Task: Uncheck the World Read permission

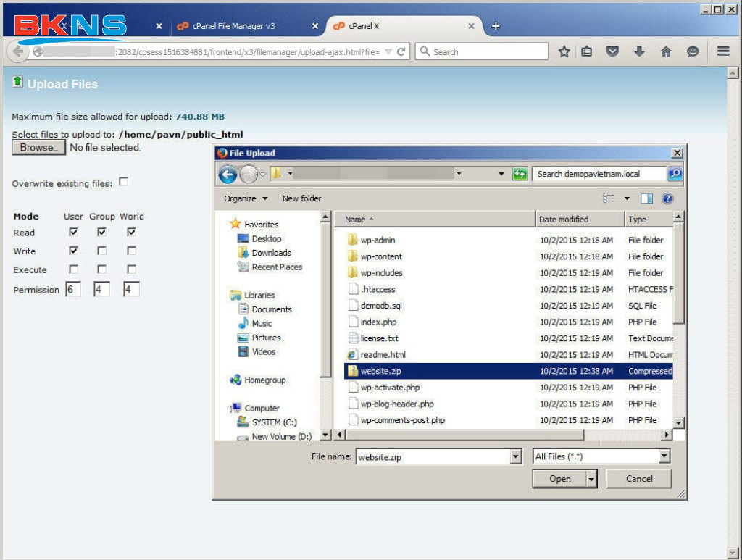Action: [x=131, y=233]
